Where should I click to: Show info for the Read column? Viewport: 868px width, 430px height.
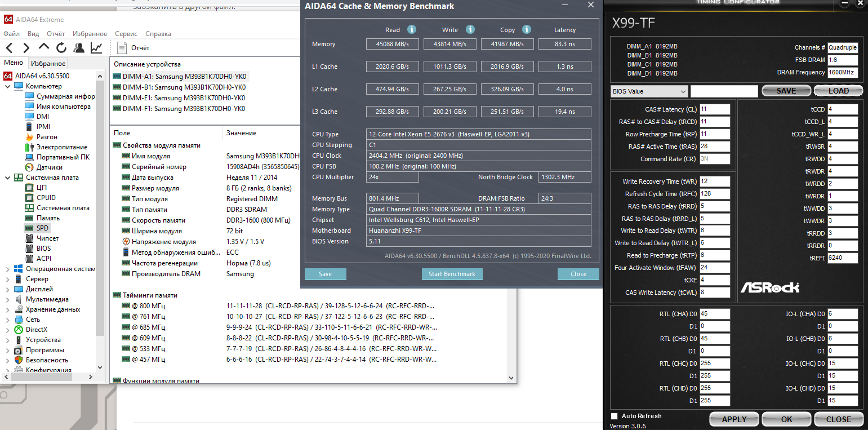412,30
